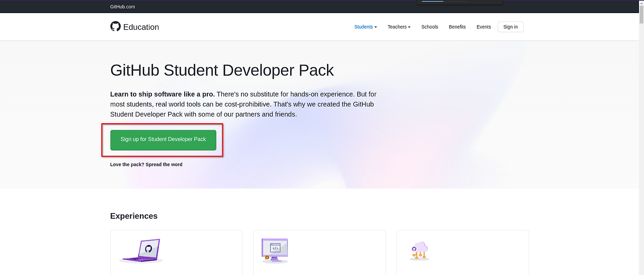
Task: Click the Education title link
Action: (141, 27)
